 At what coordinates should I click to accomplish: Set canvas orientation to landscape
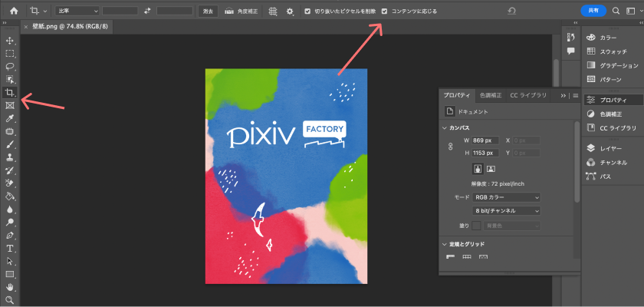(491, 169)
